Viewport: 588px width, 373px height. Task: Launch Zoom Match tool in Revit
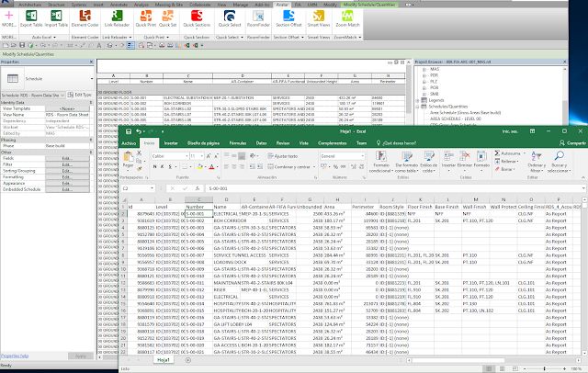pos(347,18)
